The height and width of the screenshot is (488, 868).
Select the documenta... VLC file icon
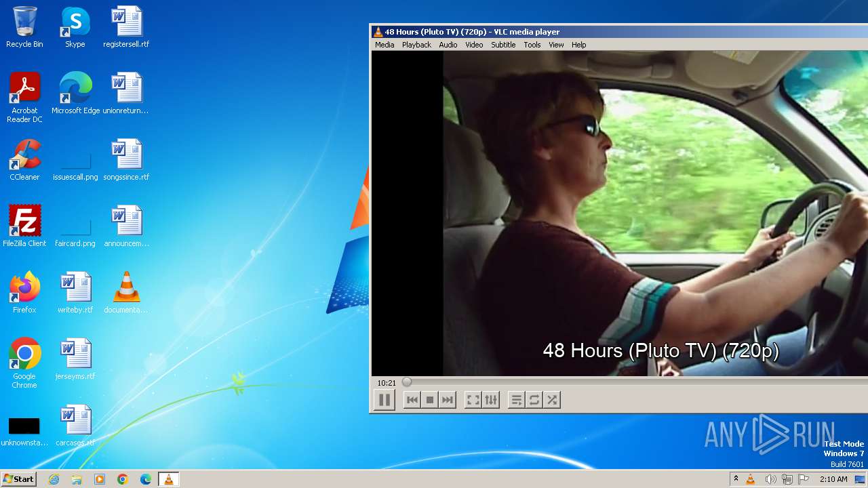tap(126, 293)
